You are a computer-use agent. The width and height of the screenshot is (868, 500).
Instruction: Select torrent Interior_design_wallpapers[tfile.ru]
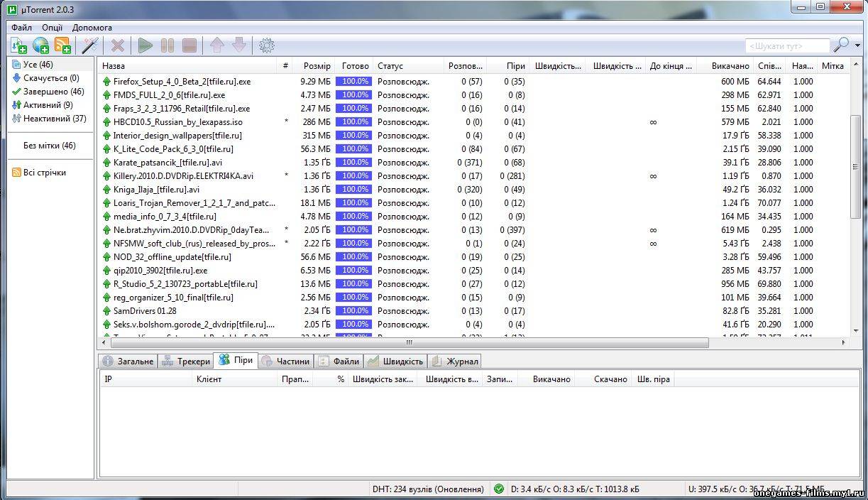click(177, 136)
